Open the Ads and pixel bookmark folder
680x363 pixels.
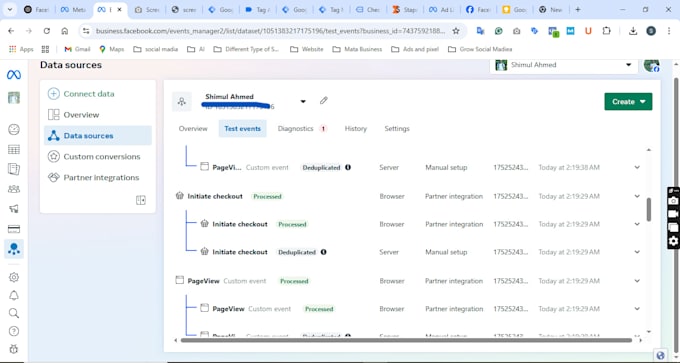coord(415,49)
